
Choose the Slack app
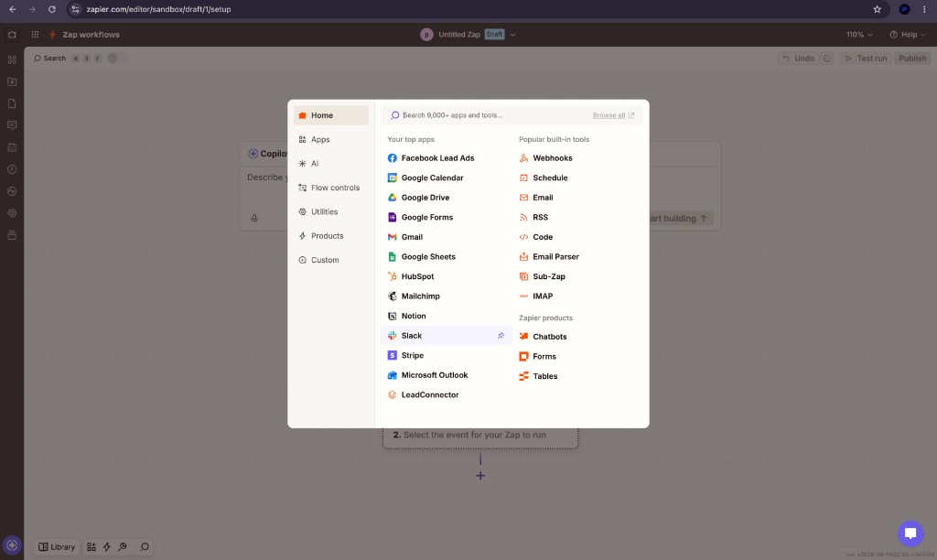(446, 335)
